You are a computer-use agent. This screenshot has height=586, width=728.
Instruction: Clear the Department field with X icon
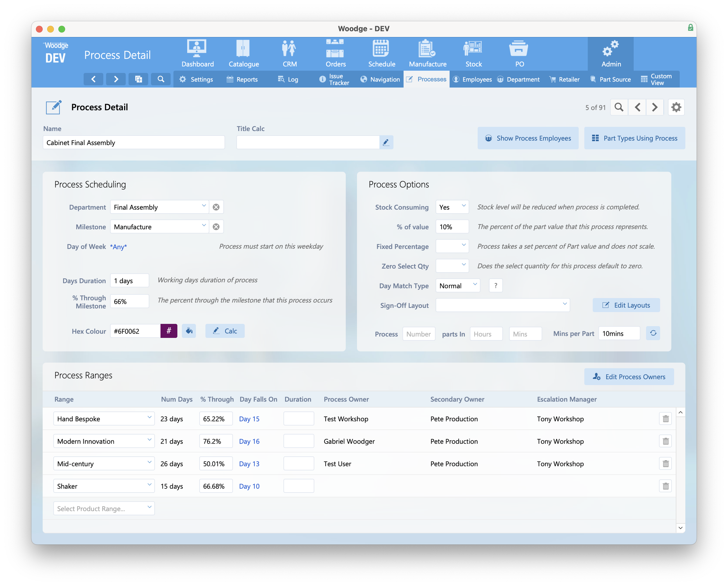coord(216,207)
